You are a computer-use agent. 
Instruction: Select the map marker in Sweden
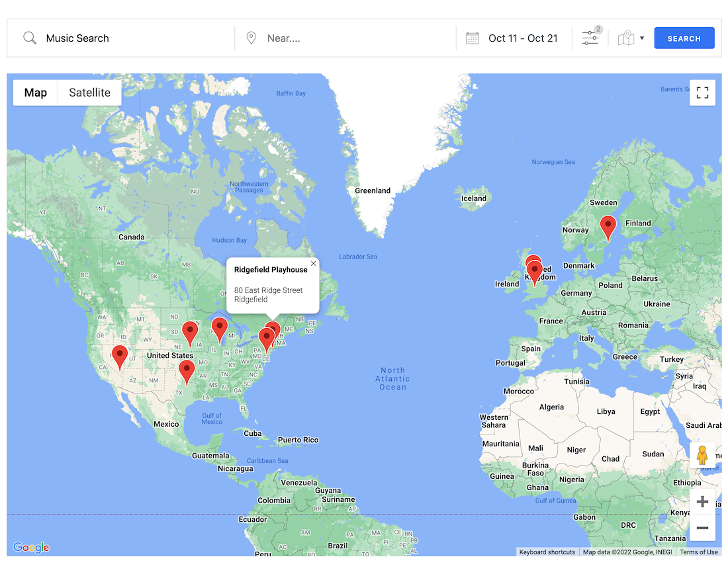click(608, 228)
